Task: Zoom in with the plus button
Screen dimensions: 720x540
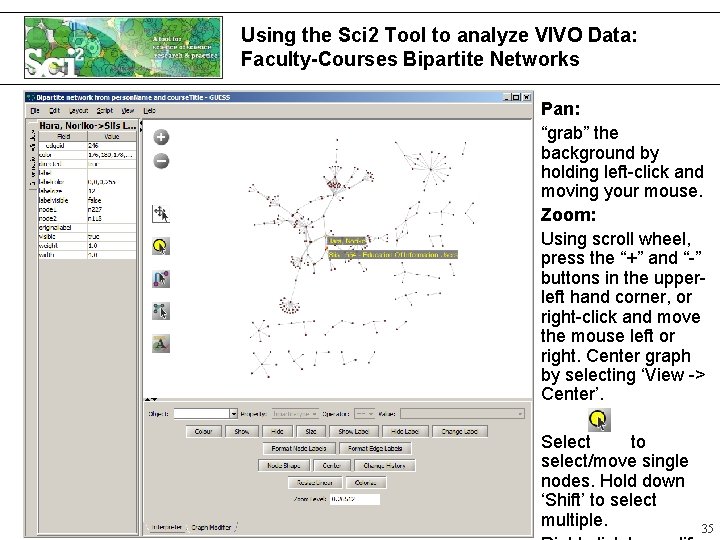Action: (161, 137)
